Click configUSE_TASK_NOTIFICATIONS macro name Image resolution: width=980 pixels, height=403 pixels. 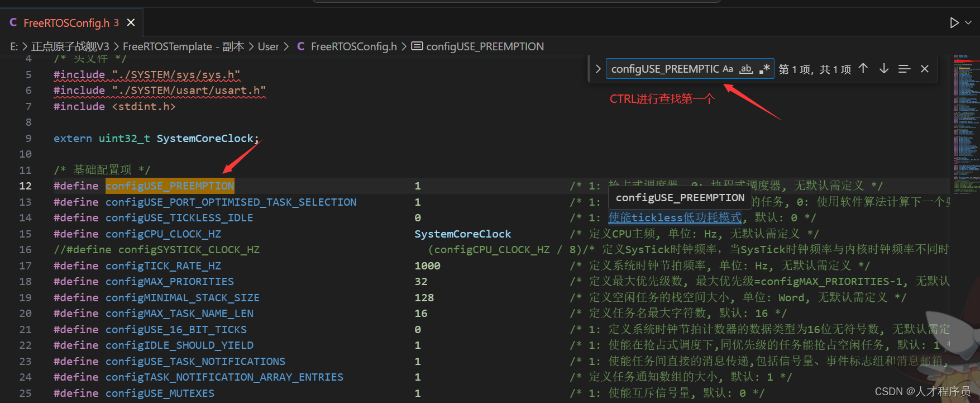point(195,361)
